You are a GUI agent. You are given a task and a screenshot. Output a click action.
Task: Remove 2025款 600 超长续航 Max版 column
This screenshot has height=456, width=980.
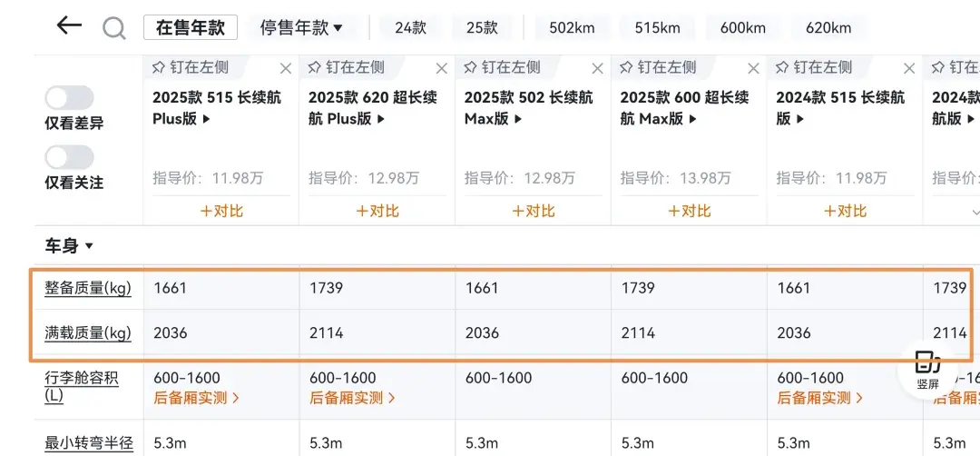coord(754,68)
